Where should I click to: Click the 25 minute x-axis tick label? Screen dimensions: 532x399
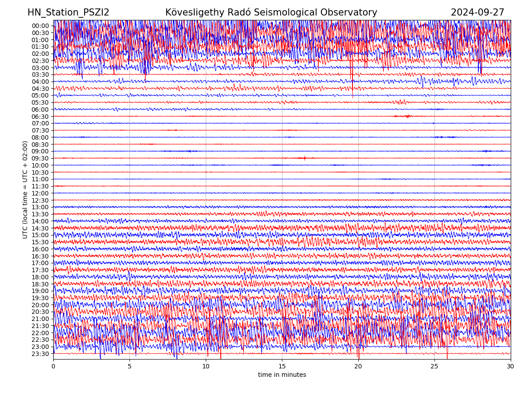coord(434,367)
